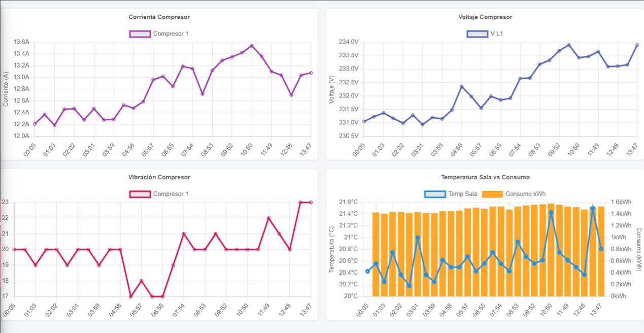Viewport: 644px width, 333px height.
Task: Click the Temperatura (°C) vertical axis title
Action: coord(331,249)
